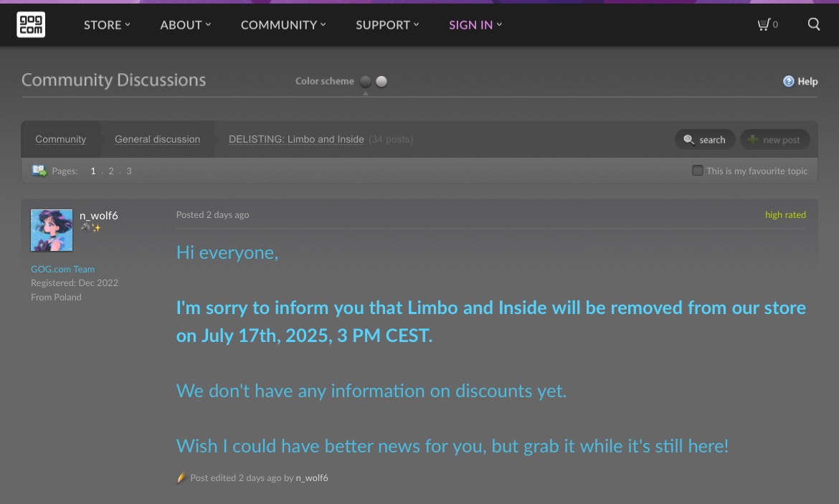Expand the ABOUT menu
This screenshot has width=839, height=504.
(x=186, y=24)
